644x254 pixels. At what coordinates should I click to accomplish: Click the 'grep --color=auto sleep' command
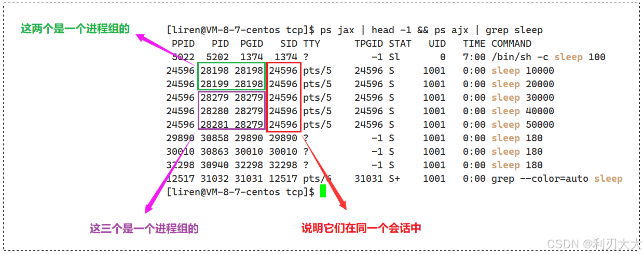pos(557,179)
